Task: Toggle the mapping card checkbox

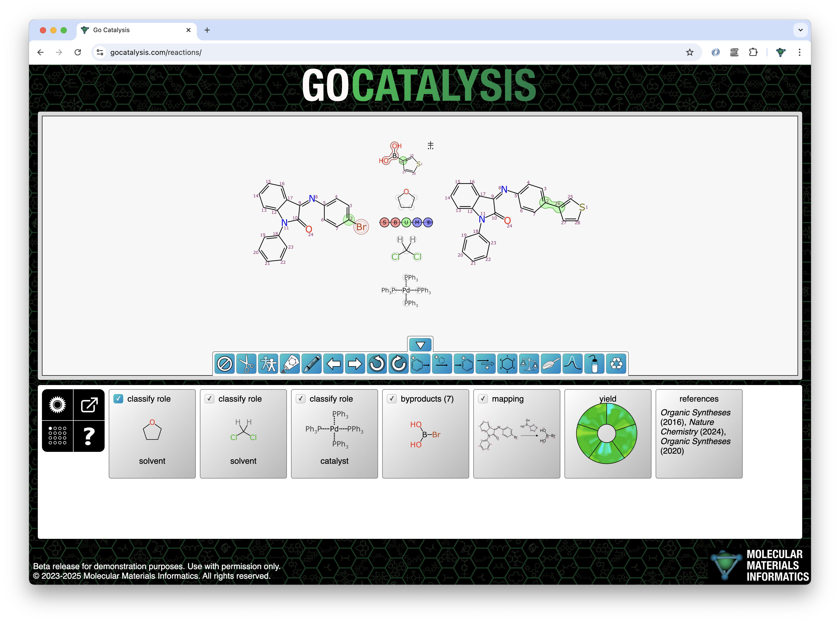Action: [483, 399]
